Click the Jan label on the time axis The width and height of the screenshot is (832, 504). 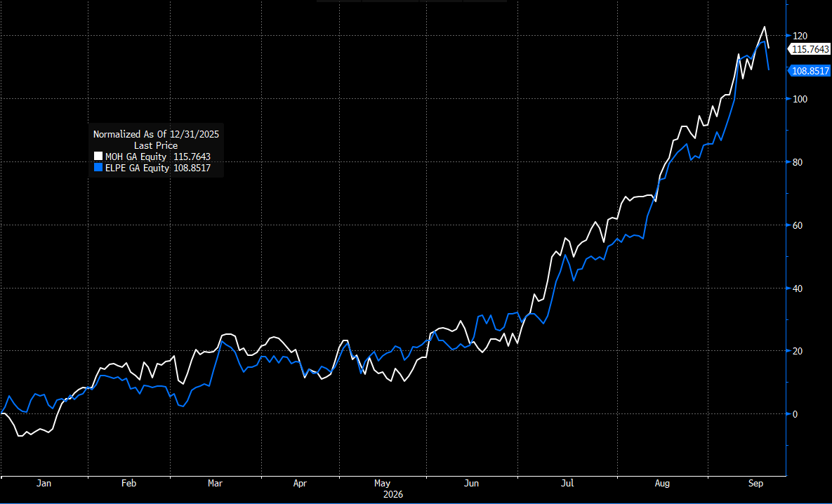44,484
